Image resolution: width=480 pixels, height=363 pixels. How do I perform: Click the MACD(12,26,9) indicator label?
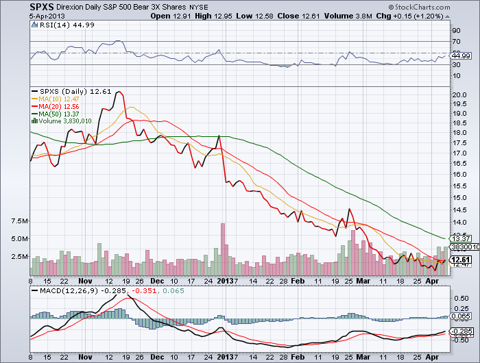point(69,291)
